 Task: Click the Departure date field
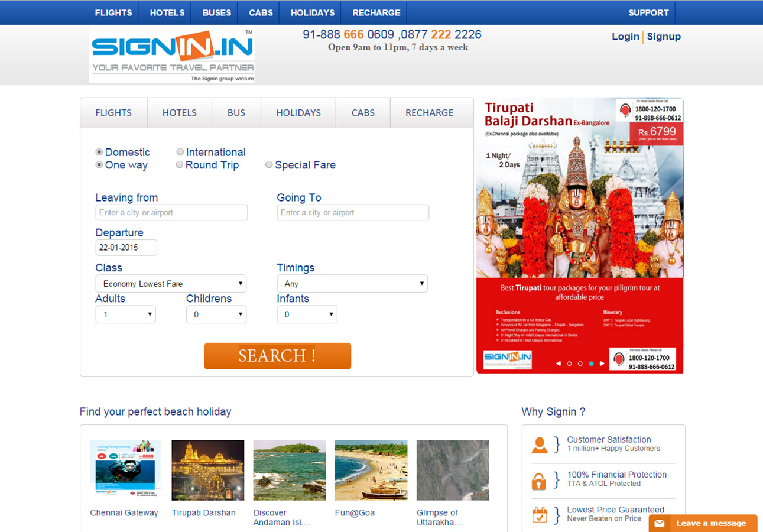point(126,248)
